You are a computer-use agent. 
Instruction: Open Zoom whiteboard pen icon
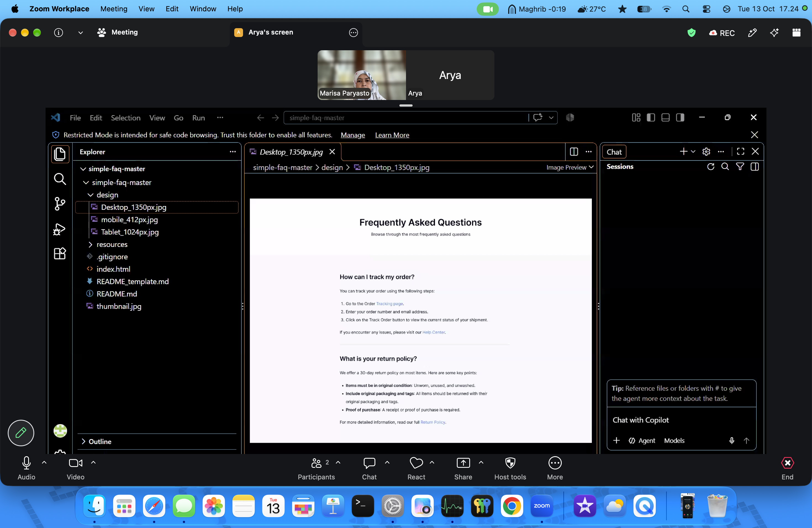[x=752, y=33]
